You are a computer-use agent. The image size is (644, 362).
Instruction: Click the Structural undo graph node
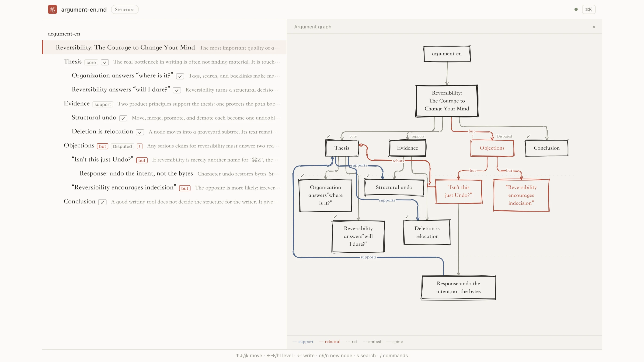[394, 187]
